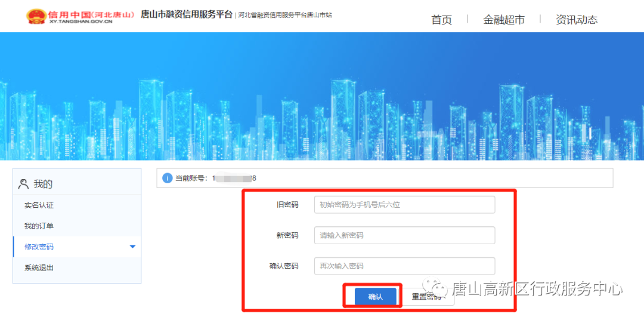Go to 金融超市 in top navigation

tap(504, 20)
